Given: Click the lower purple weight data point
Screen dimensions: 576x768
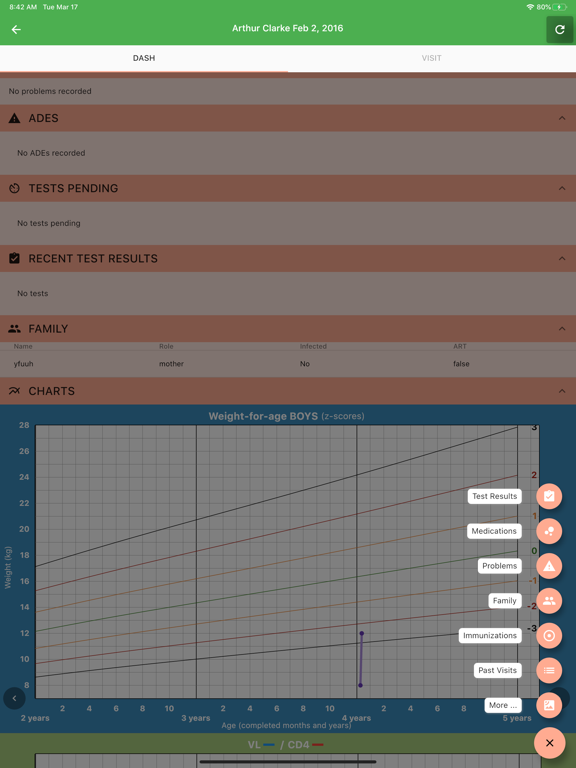Looking at the screenshot, I should click(360, 685).
